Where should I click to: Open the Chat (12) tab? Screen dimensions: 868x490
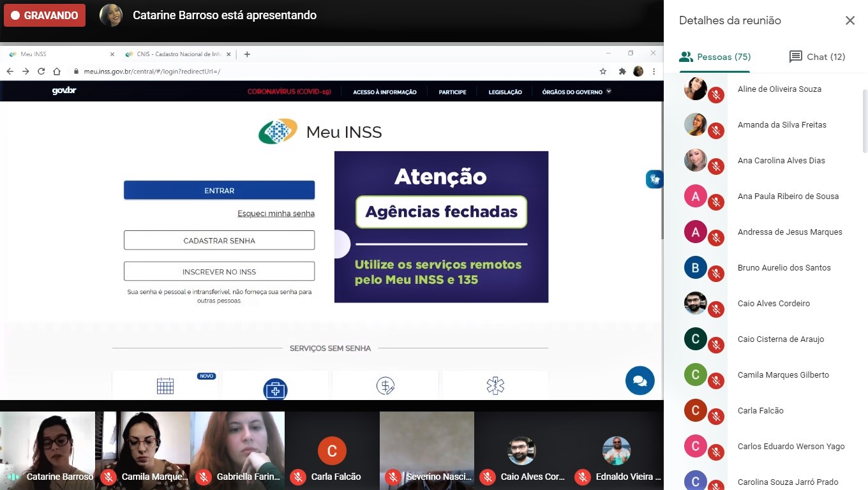click(817, 57)
